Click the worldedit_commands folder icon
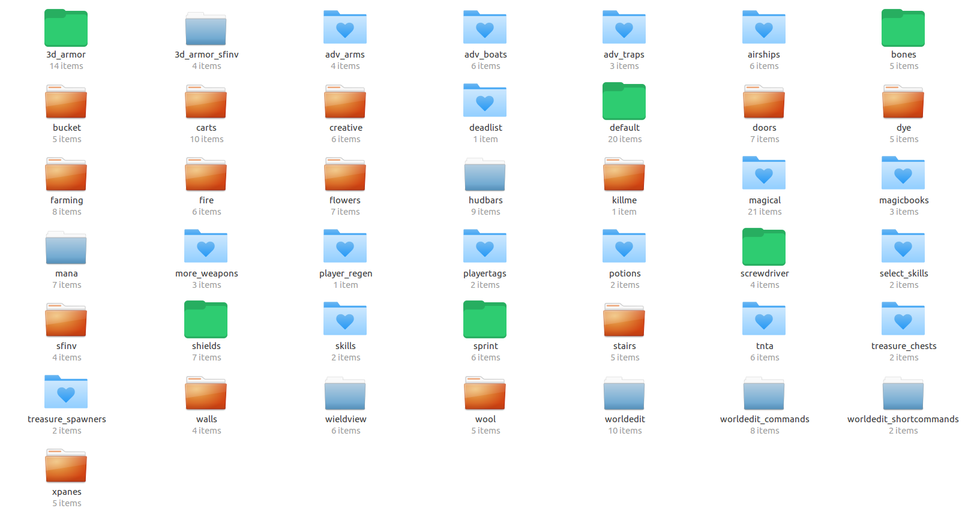Image resolution: width=980 pixels, height=517 pixels. coord(764,393)
